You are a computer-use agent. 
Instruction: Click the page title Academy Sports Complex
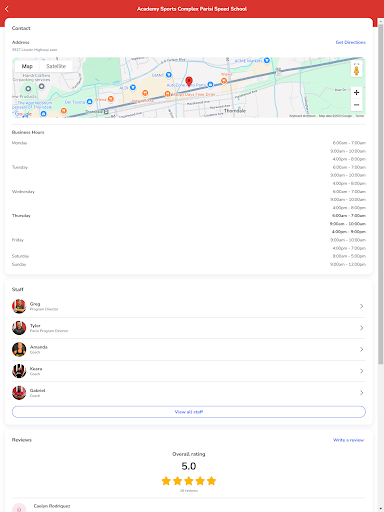point(192,9)
